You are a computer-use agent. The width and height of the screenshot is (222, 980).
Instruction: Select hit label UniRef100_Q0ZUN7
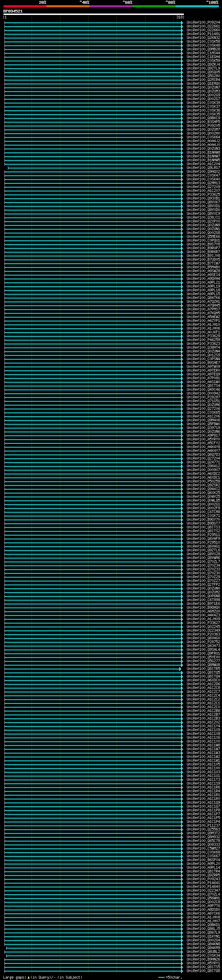click(x=203, y=87)
